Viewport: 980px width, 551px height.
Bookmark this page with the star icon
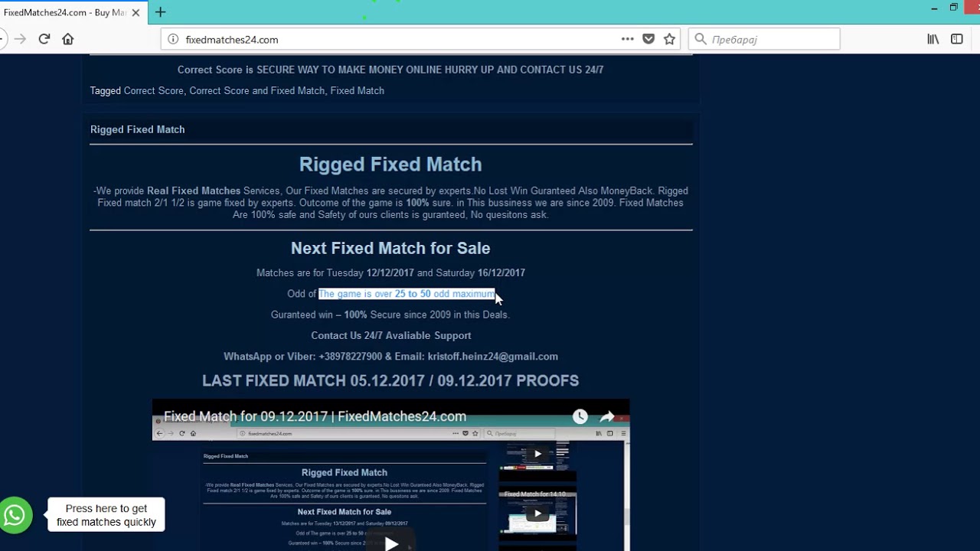[x=670, y=39]
